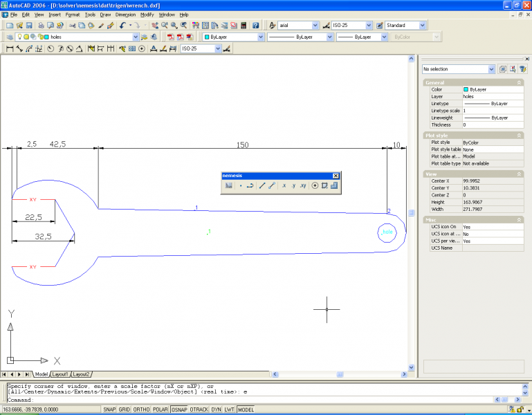Screen dimensions: 532x415
Task: Open the arial text style dropdown
Action: coord(315,26)
